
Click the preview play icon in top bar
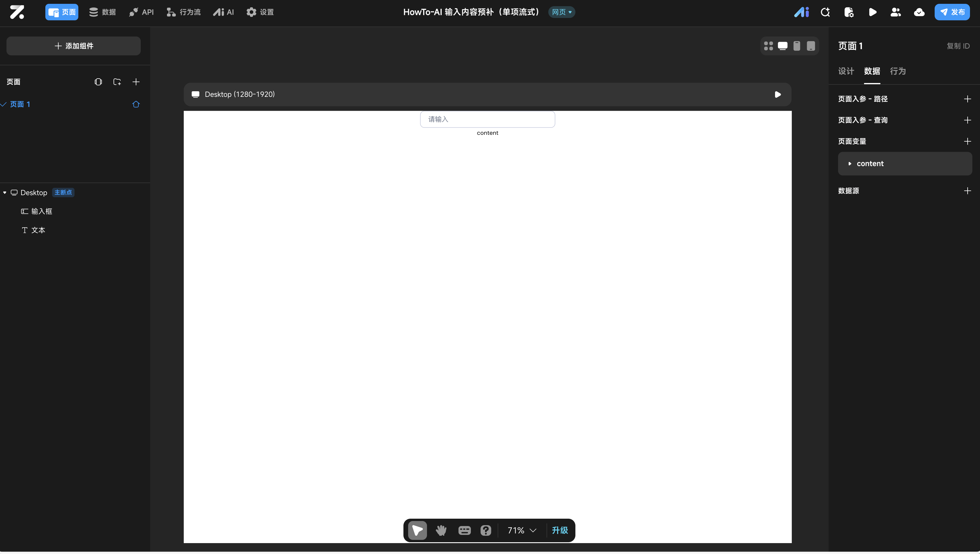point(872,12)
